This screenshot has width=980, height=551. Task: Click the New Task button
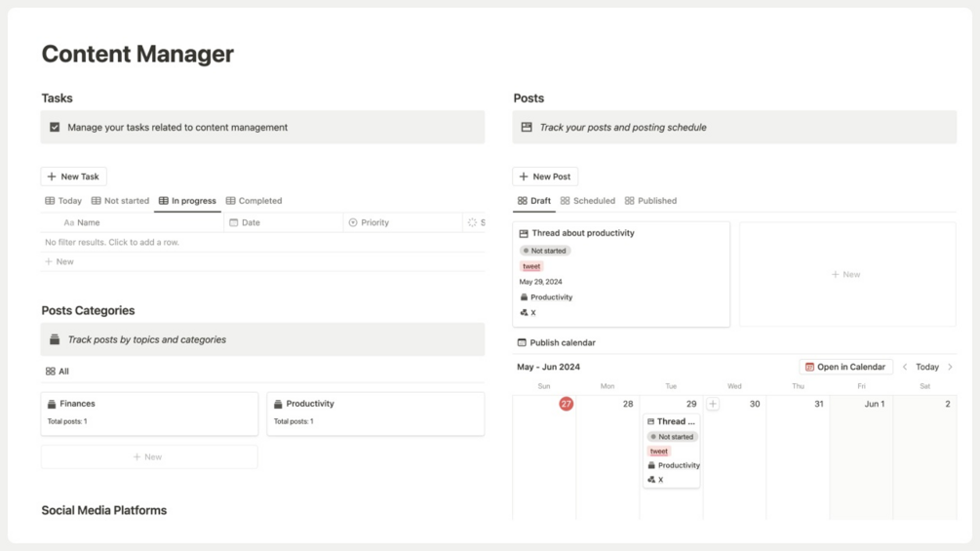tap(73, 177)
